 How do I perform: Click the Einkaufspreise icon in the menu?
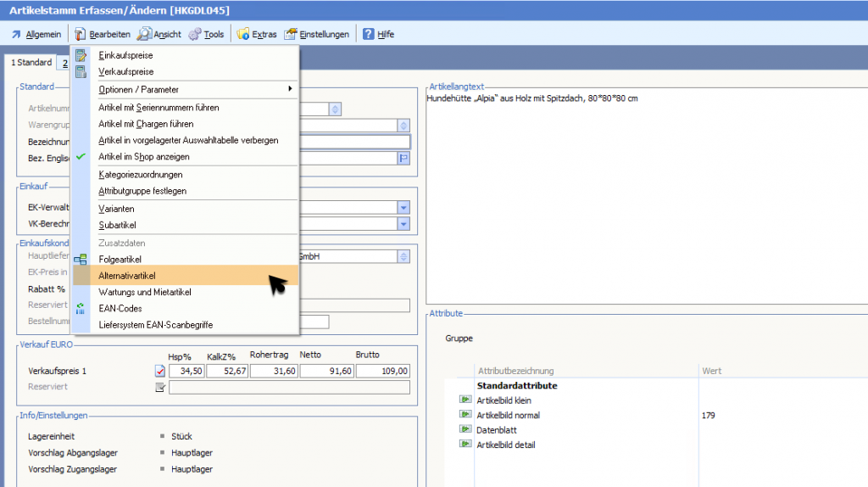pyautogui.click(x=81, y=56)
